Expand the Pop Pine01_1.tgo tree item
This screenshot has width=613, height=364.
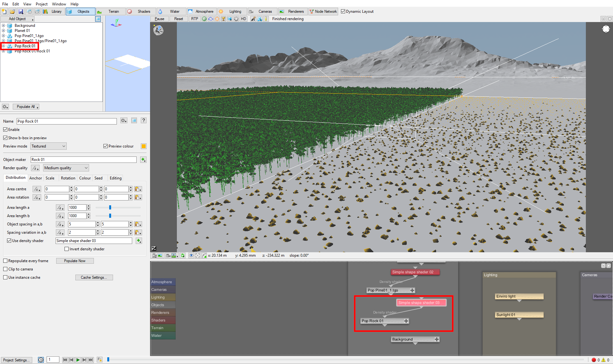(x=3, y=36)
